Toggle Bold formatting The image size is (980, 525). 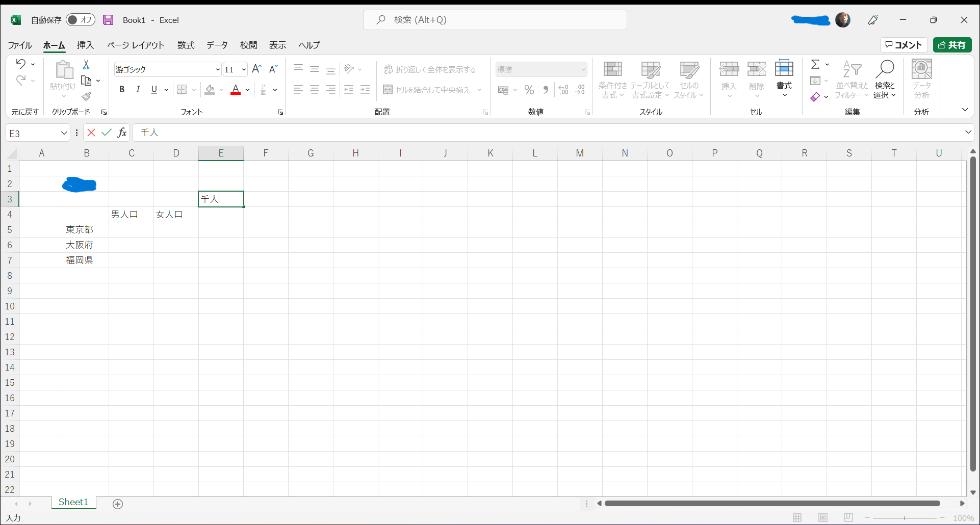pos(122,90)
